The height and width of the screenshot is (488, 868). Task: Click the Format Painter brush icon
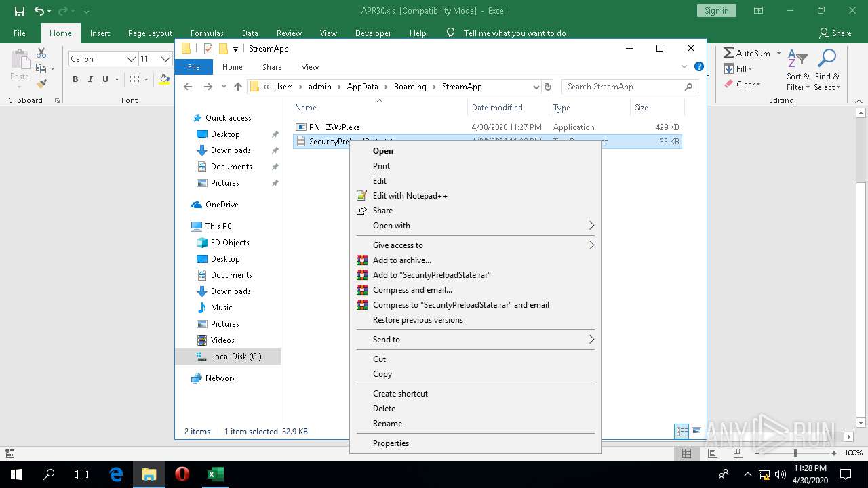[x=41, y=84]
